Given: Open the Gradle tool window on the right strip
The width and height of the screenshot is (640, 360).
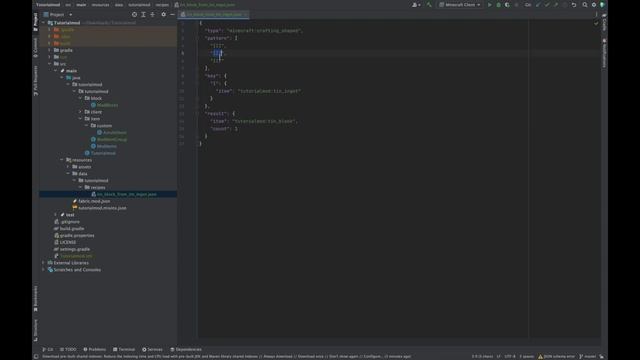Looking at the screenshot, I should click(x=604, y=22).
